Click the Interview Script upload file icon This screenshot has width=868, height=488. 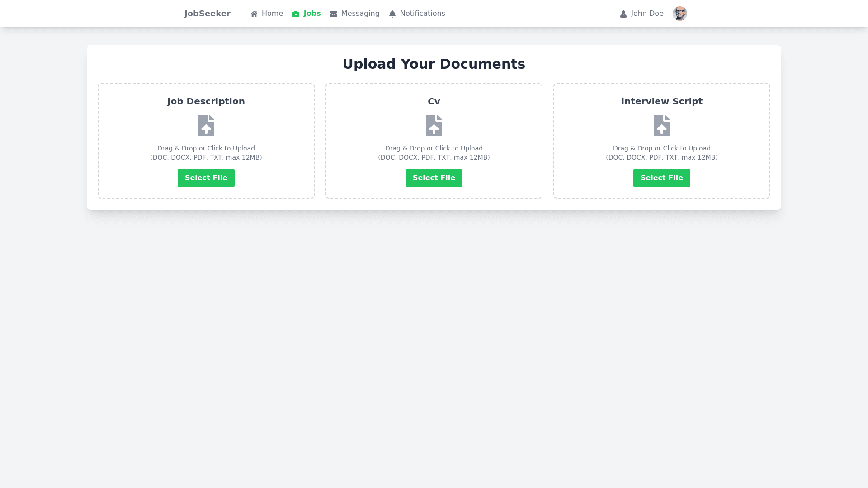click(662, 126)
